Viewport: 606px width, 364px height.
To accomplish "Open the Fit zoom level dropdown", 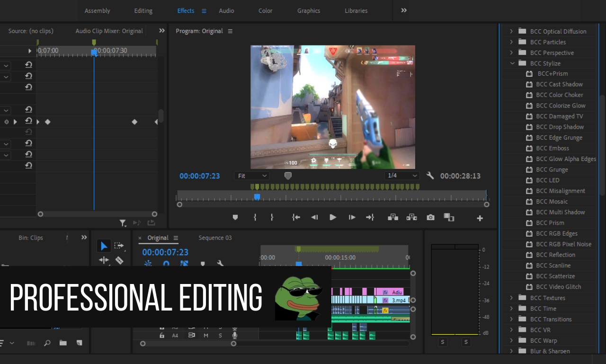I will (252, 176).
